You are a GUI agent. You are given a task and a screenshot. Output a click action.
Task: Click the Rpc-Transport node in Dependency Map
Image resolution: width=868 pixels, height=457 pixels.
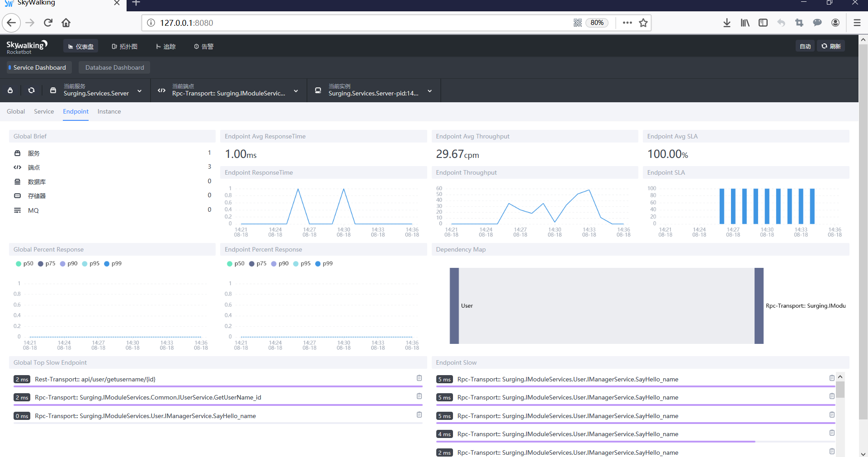[759, 306]
